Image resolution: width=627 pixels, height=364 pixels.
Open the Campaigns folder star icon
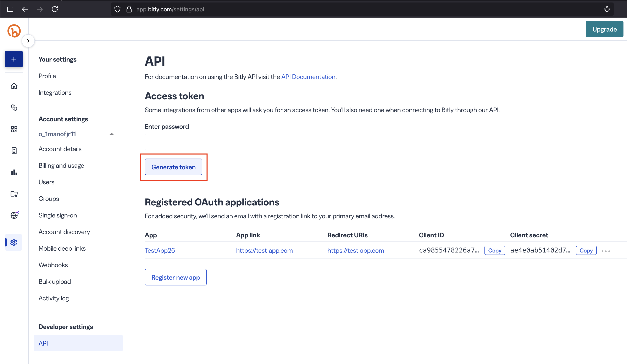click(x=14, y=194)
